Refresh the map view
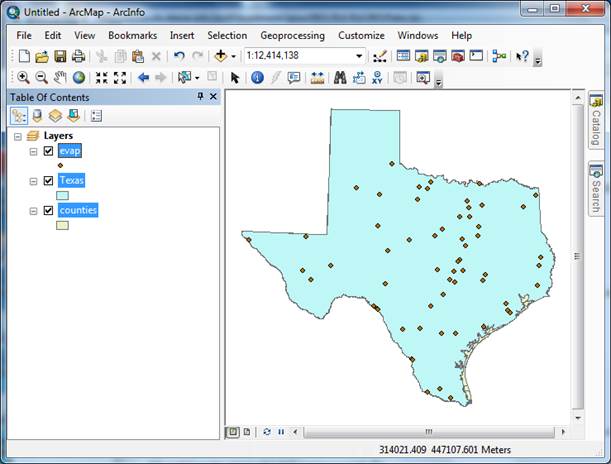The height and width of the screenshot is (464, 611). [267, 432]
